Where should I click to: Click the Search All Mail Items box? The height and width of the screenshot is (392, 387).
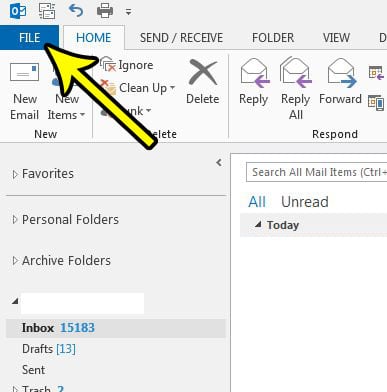coord(316,172)
